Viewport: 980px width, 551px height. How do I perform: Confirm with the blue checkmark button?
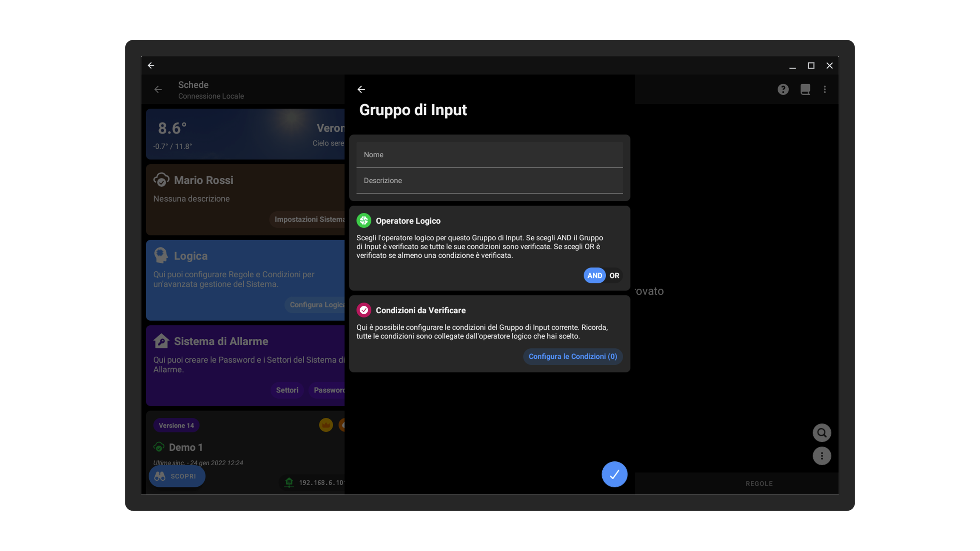[614, 474]
